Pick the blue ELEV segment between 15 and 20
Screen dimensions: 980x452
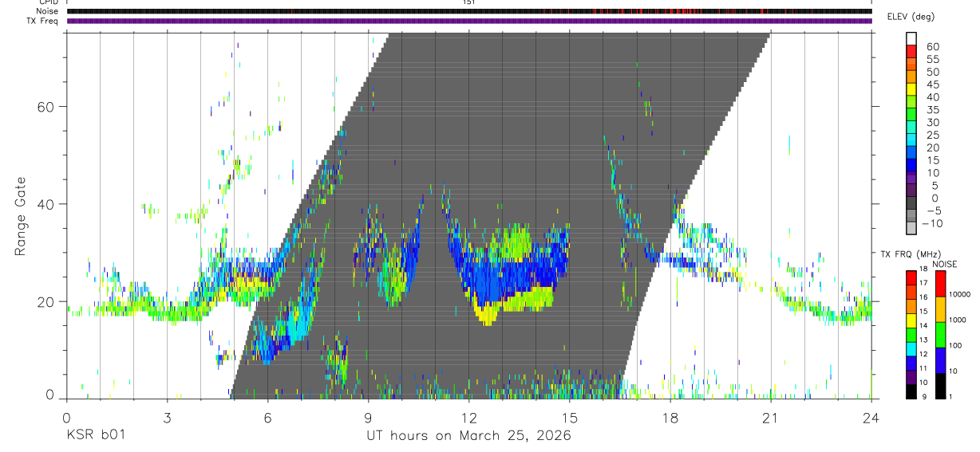912,153
